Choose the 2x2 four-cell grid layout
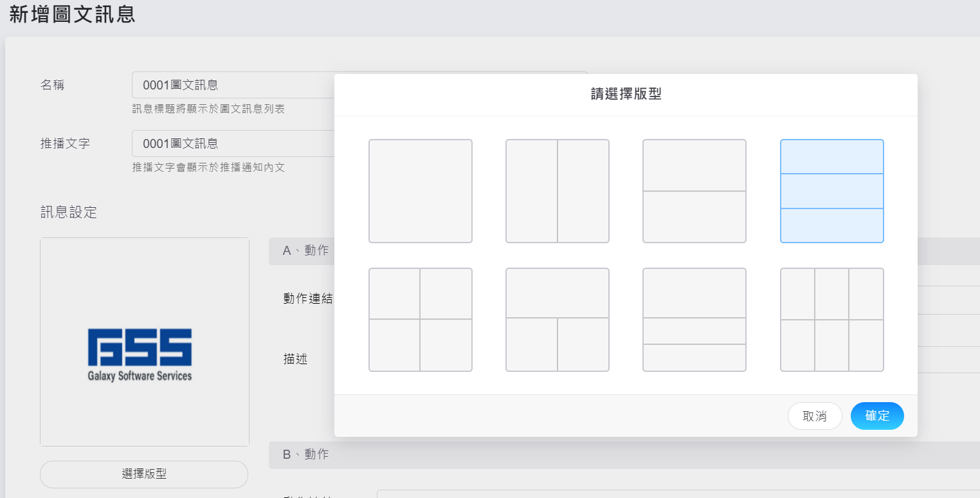 (x=420, y=320)
